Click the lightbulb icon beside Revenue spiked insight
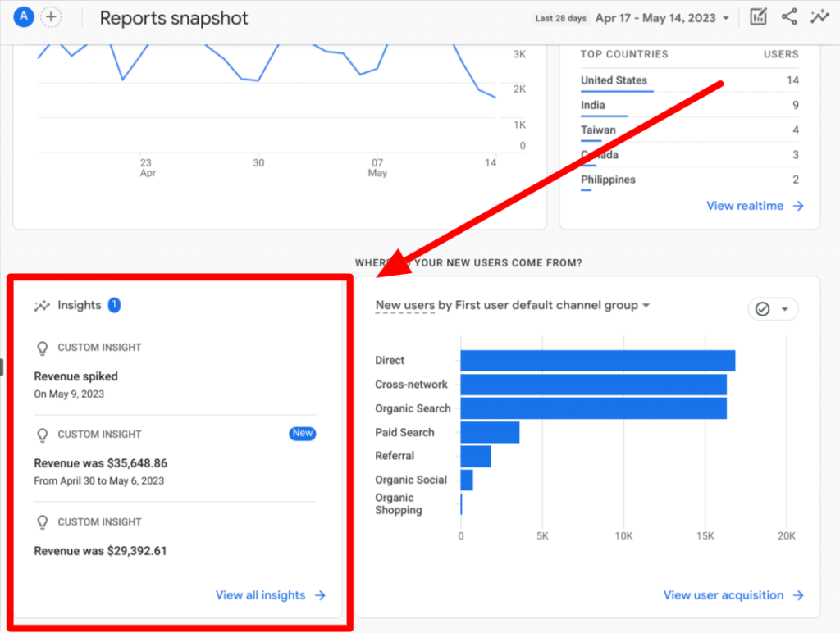 [43, 348]
